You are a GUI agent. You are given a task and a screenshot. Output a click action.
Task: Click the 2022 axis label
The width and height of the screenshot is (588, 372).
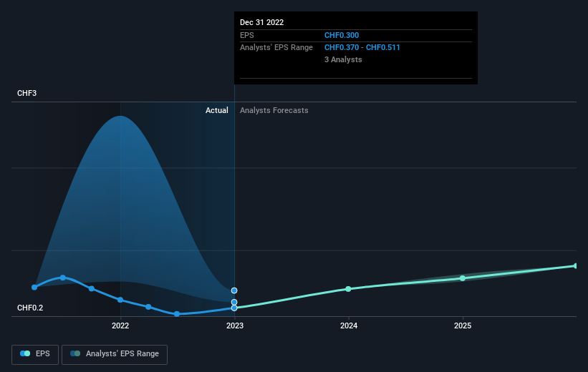[120, 325]
